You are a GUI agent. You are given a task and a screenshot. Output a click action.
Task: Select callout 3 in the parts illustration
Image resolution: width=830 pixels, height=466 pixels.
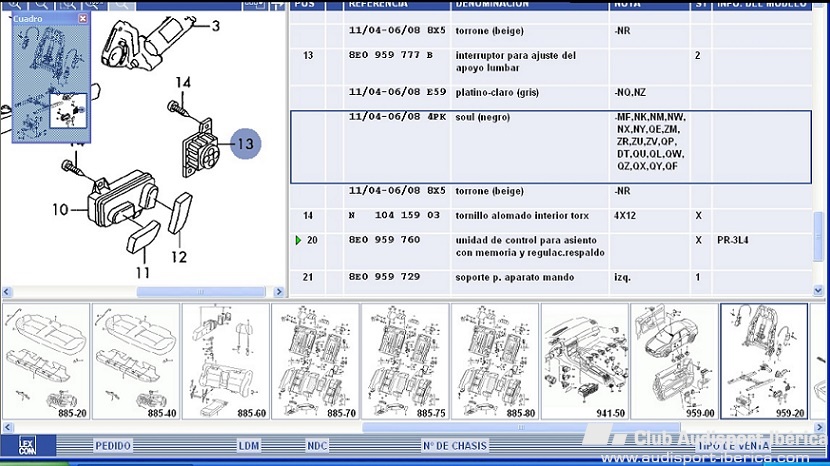(x=215, y=25)
